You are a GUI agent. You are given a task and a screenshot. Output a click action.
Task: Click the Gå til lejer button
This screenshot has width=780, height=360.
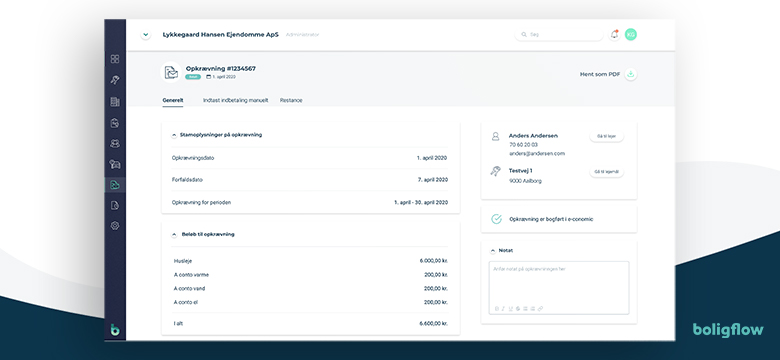point(606,136)
